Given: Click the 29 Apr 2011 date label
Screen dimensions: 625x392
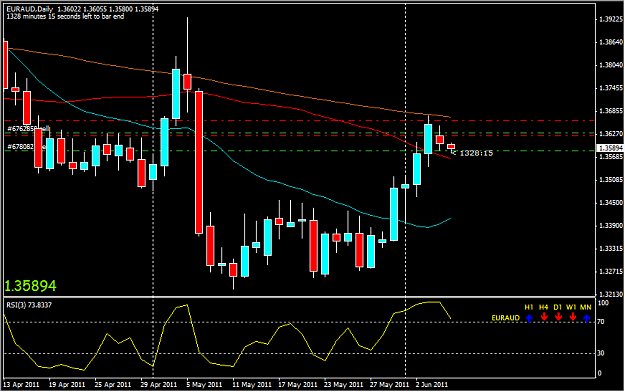Looking at the screenshot, I should pyautogui.click(x=159, y=385).
